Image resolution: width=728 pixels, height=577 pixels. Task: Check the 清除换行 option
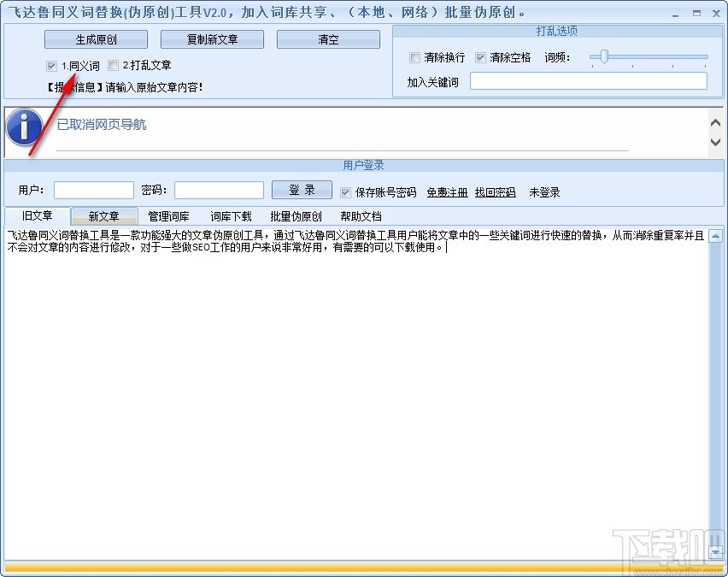414,57
